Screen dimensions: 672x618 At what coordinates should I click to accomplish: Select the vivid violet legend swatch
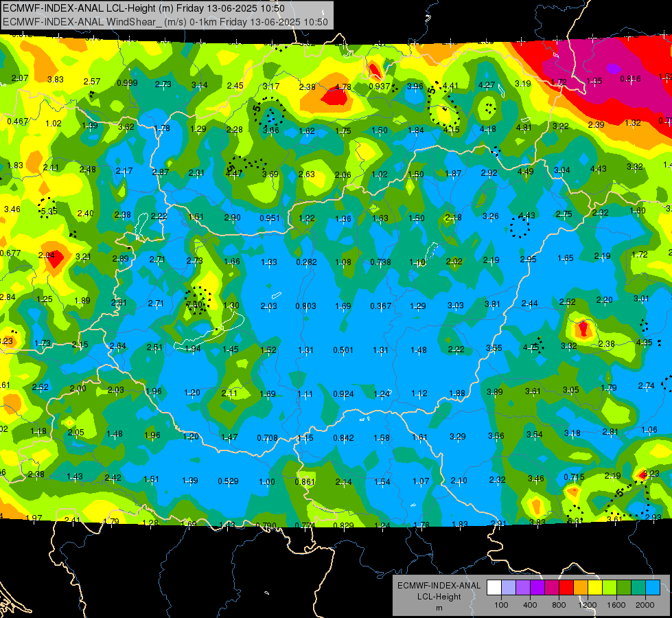[537, 588]
